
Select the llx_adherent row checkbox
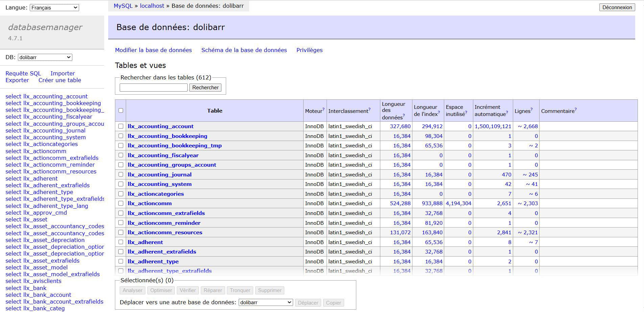(x=121, y=242)
